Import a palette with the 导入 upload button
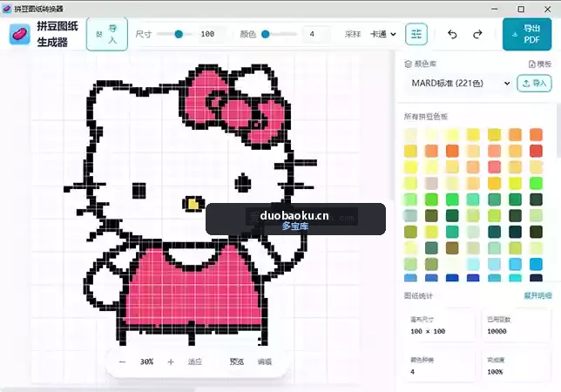 pos(534,84)
